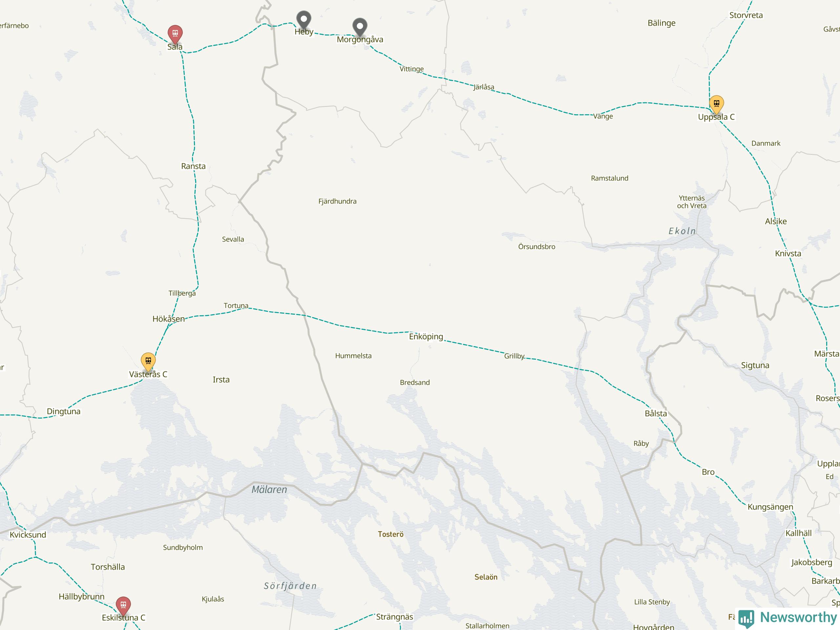Click the Kungsängen town label
The height and width of the screenshot is (630, 840).
tap(770, 507)
